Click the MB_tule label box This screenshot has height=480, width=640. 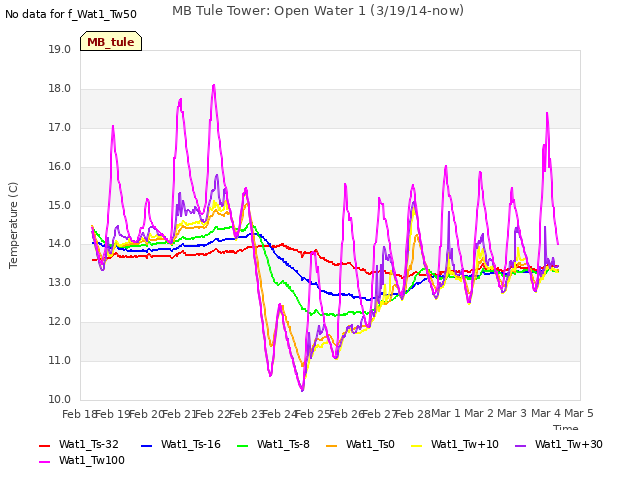(111, 41)
